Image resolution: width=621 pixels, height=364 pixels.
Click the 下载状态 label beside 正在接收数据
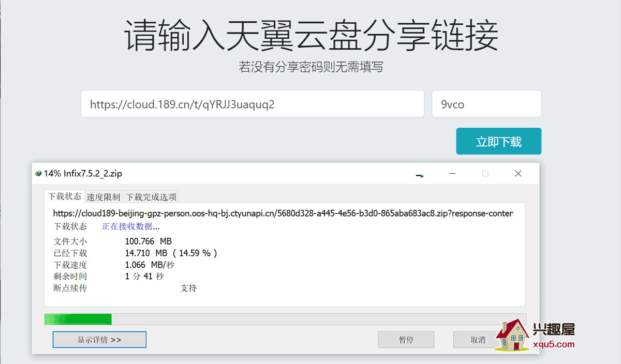(70, 226)
